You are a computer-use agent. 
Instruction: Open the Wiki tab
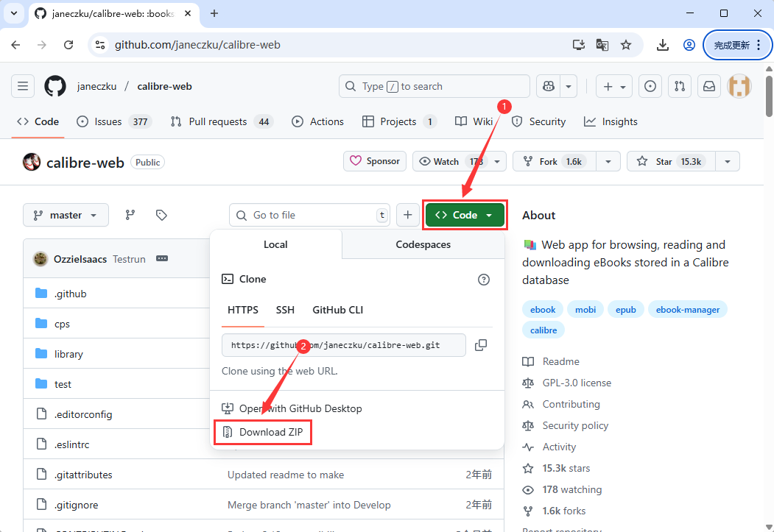click(474, 121)
